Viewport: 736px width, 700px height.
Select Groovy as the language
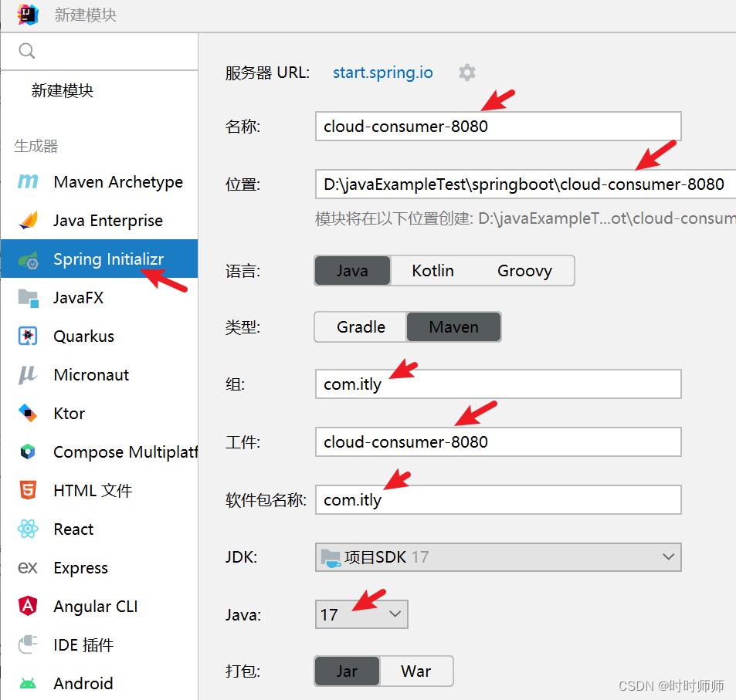pyautogui.click(x=524, y=271)
